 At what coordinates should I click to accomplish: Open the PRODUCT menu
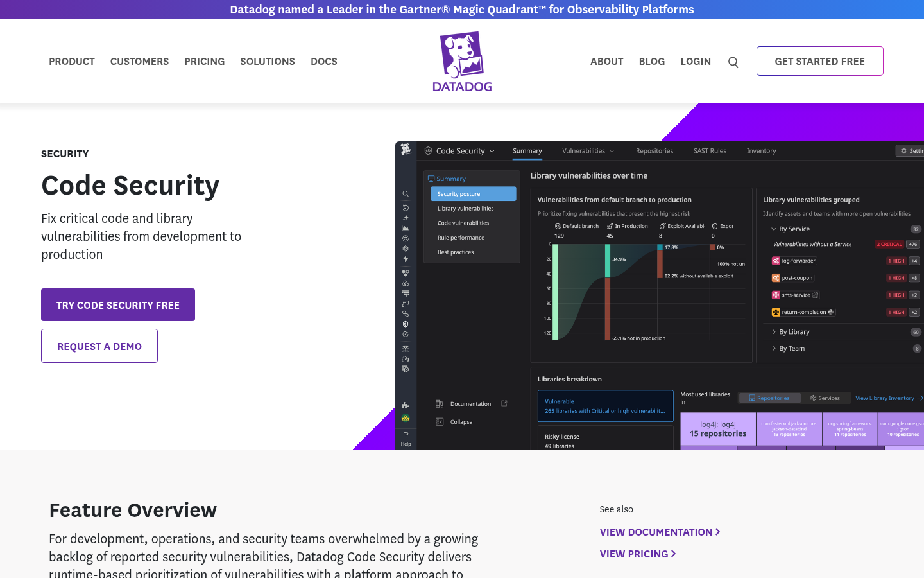coord(72,62)
